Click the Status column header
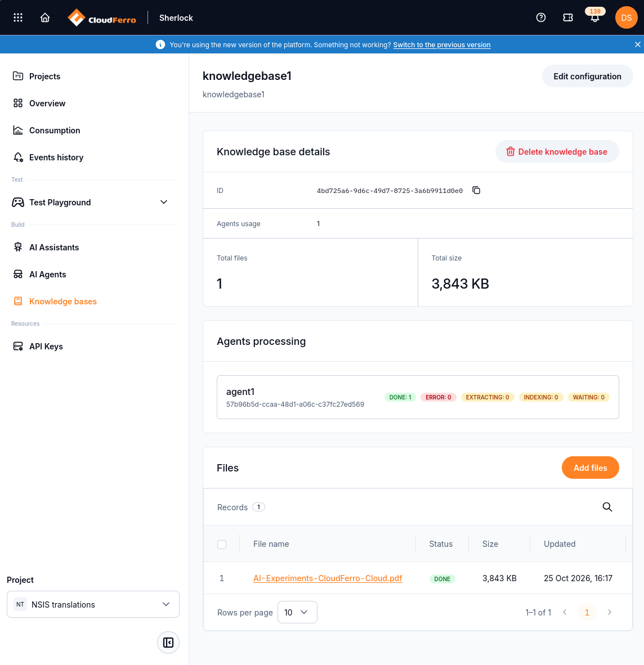644x665 pixels. (x=441, y=544)
